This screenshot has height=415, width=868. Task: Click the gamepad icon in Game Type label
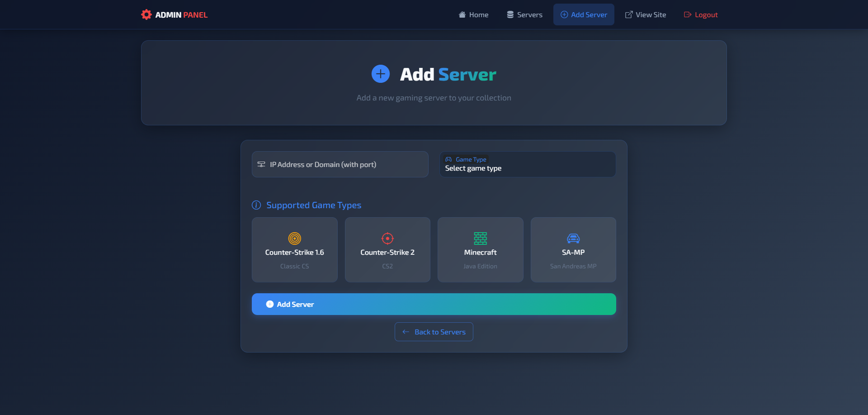coord(448,159)
